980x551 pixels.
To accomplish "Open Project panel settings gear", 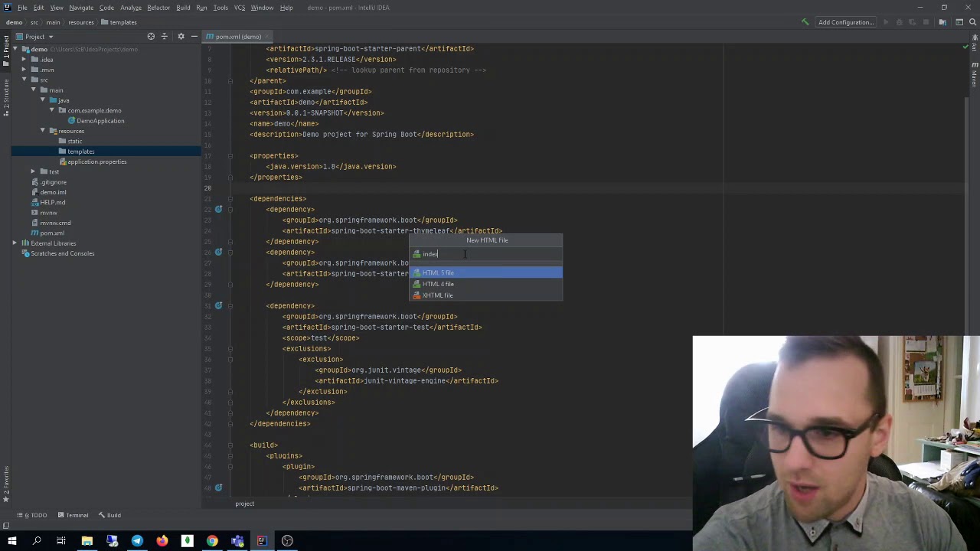I will pos(181,37).
